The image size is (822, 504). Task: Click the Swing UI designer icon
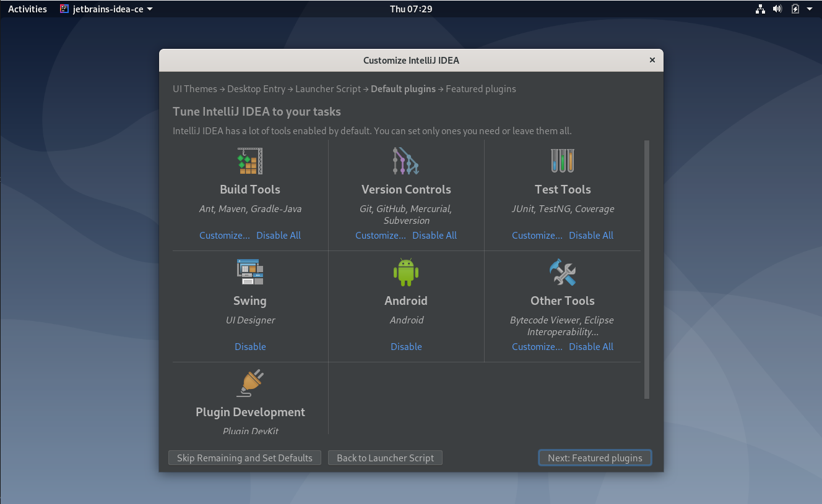(250, 272)
